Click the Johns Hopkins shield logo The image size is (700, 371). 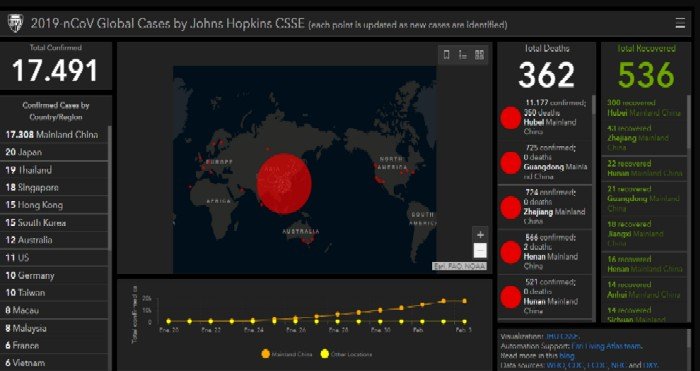[15, 23]
